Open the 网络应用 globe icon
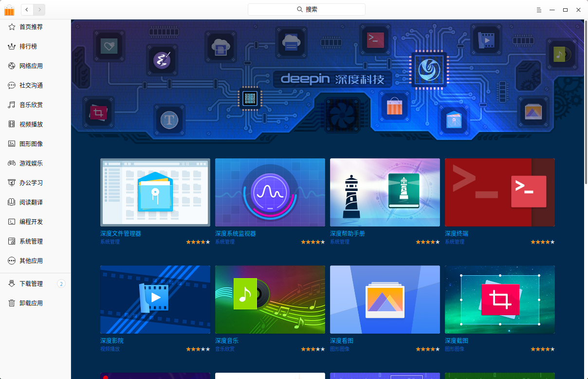This screenshot has height=379, width=588. [12, 66]
